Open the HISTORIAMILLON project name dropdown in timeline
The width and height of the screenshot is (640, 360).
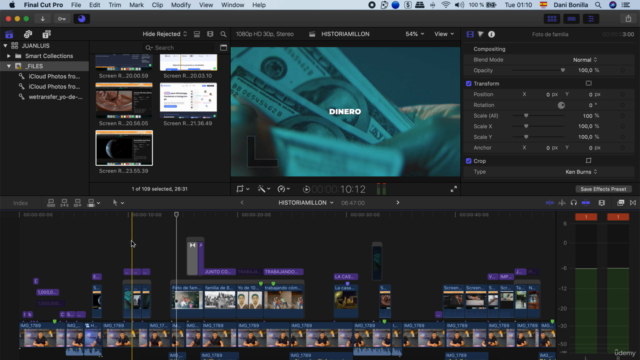pos(306,202)
